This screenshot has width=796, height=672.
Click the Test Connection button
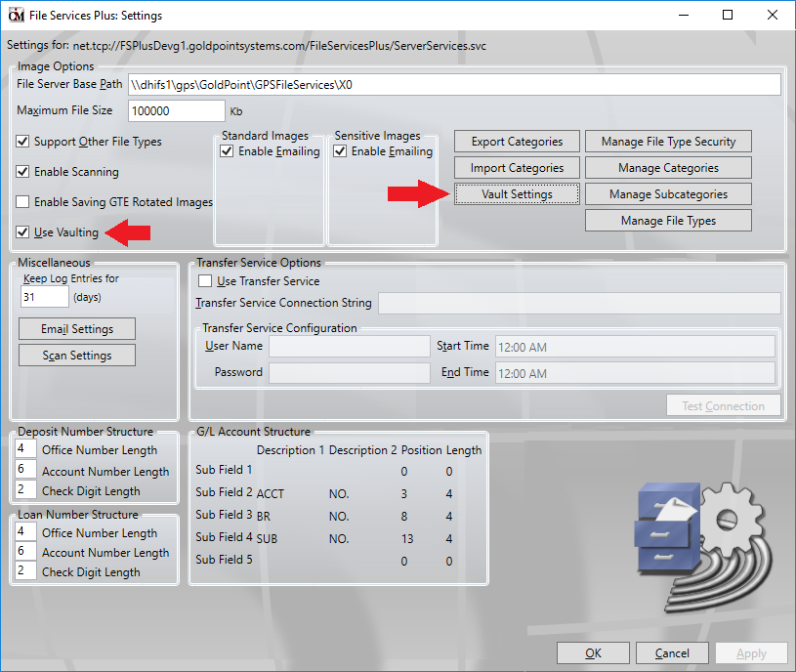coord(724,405)
